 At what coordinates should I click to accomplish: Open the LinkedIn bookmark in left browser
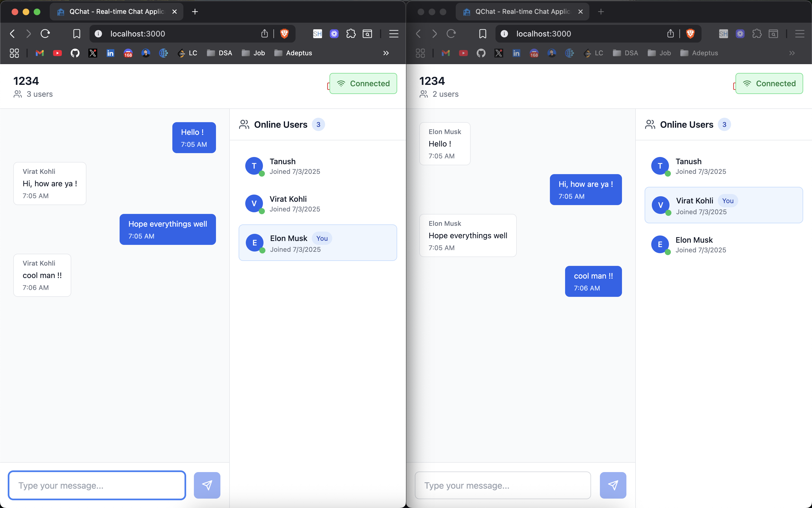110,53
